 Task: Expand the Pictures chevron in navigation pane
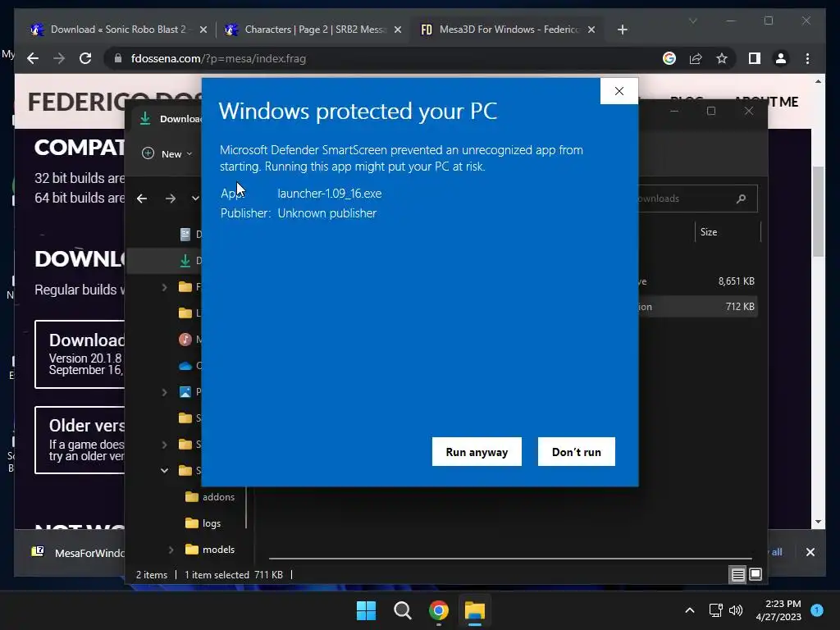pyautogui.click(x=164, y=392)
